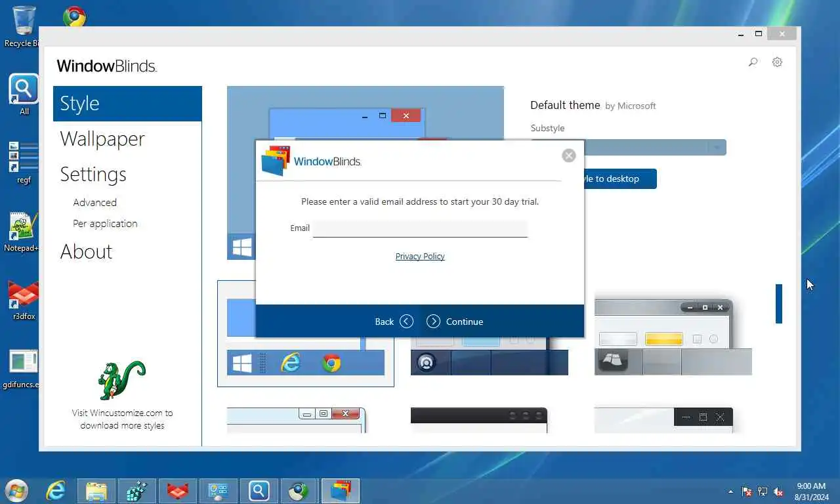The height and width of the screenshot is (504, 840).
Task: Go to the About section
Action: pyautogui.click(x=86, y=252)
